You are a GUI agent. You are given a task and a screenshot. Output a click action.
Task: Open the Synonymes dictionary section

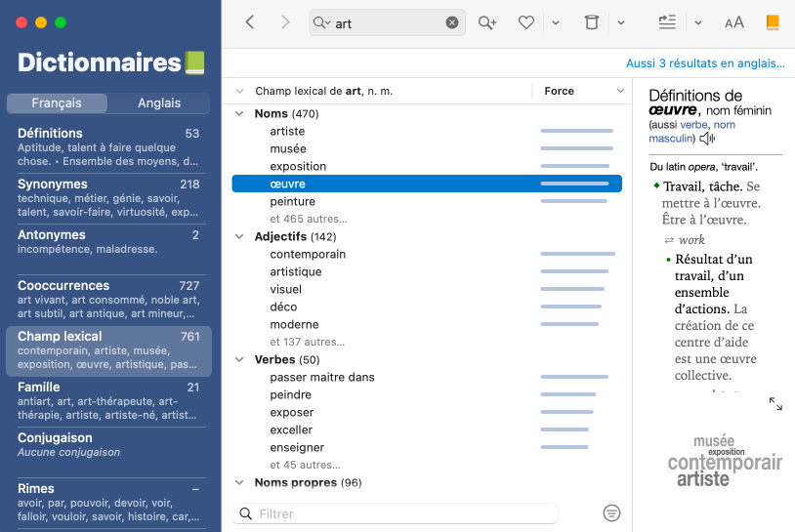[107, 197]
